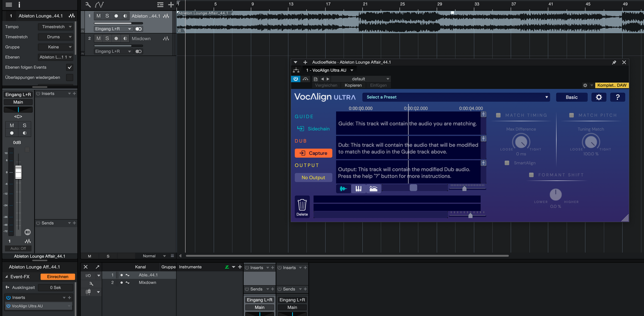Open 'Select a Preset' dropdown

pyautogui.click(x=456, y=97)
